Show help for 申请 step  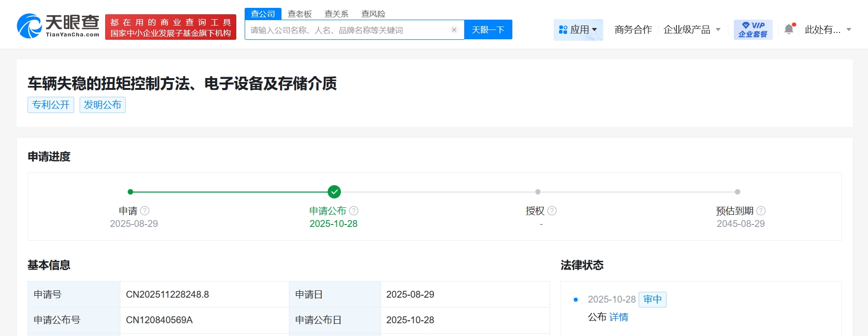coord(144,211)
